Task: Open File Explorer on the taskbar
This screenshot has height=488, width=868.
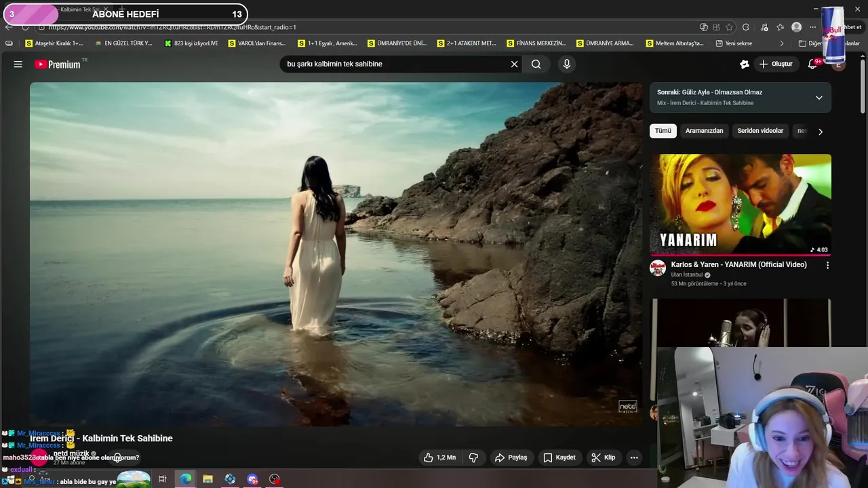Action: click(x=208, y=479)
